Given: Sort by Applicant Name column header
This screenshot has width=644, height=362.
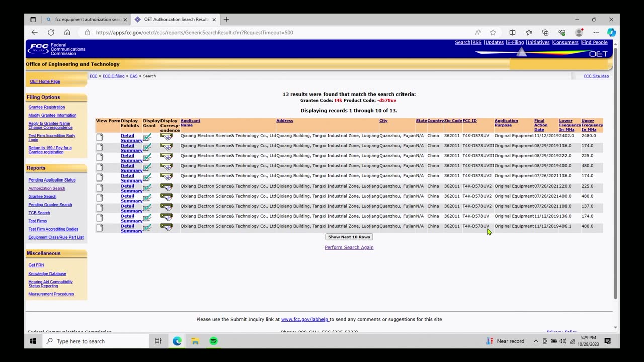Looking at the screenshot, I should [x=190, y=123].
